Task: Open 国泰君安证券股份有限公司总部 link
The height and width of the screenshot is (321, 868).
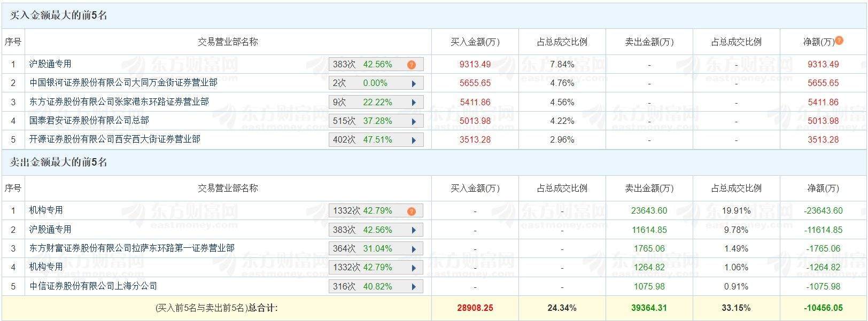Action: (x=89, y=121)
